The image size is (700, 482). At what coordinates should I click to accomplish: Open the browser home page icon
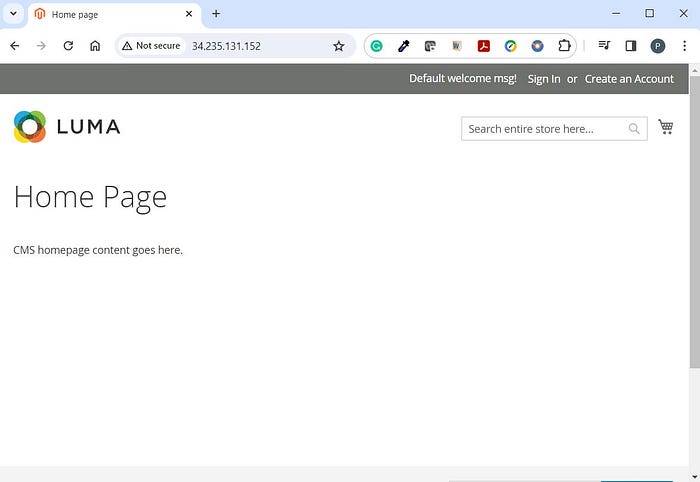pyautogui.click(x=95, y=46)
